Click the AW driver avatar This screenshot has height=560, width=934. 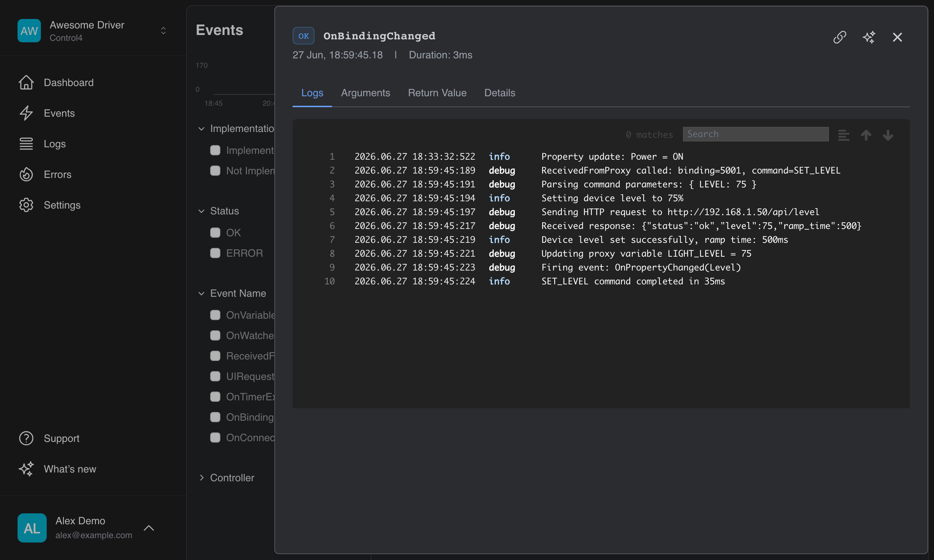(x=29, y=31)
